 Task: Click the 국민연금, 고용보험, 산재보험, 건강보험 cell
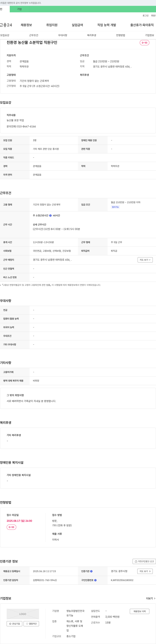click(x=52, y=251)
